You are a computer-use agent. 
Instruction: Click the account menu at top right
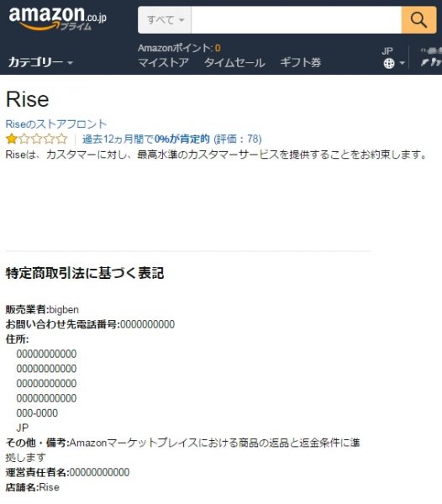[x=431, y=57]
